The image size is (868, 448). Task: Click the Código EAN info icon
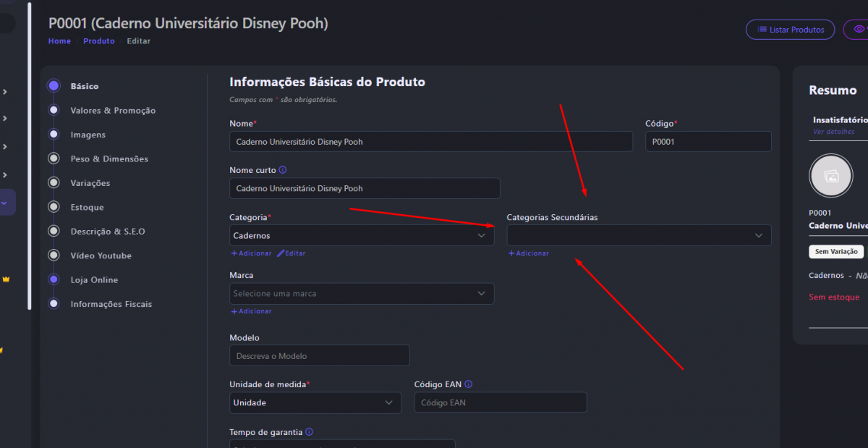468,384
